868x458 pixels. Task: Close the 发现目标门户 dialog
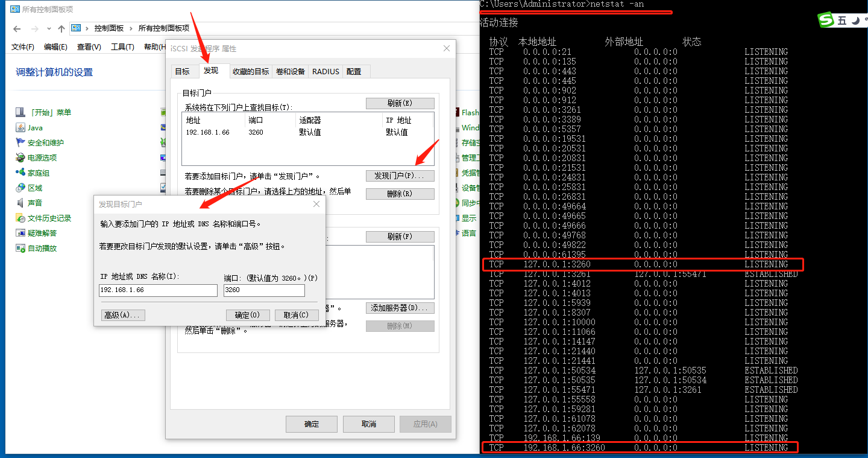point(316,205)
